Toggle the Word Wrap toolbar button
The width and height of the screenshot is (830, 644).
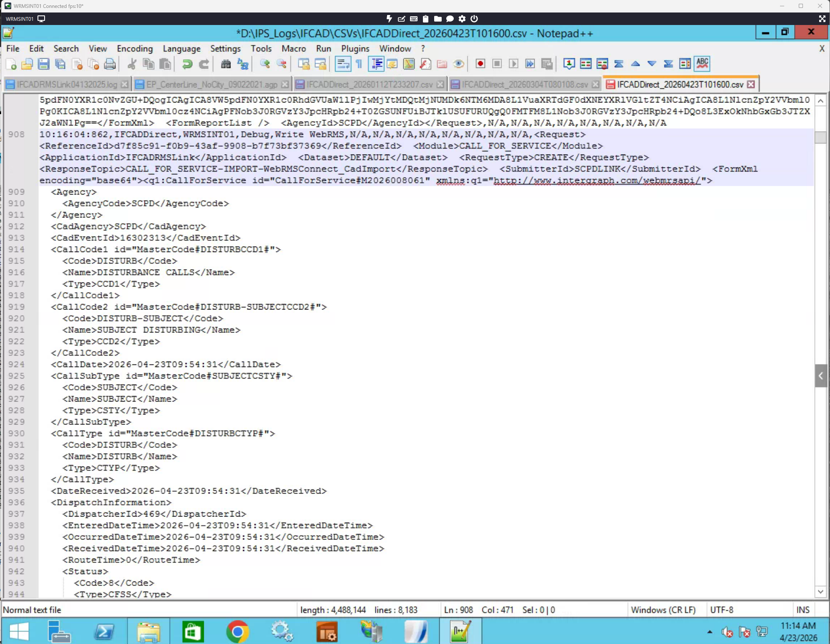pos(343,64)
